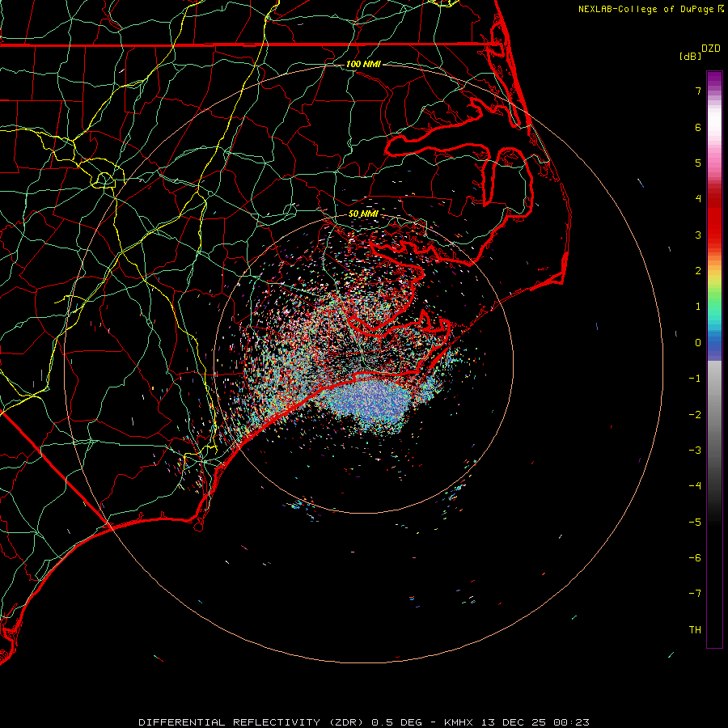
Task: Pick the red color bar segment near 3
Action: pos(714,235)
